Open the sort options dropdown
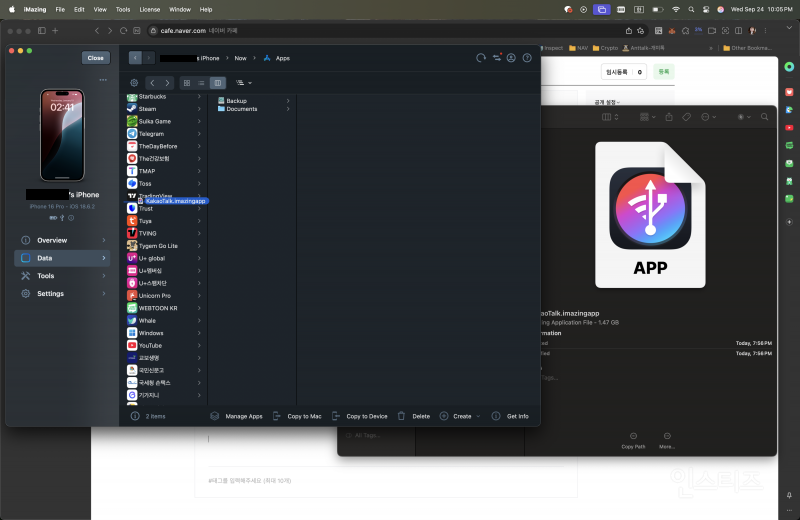The height and width of the screenshot is (520, 800). [243, 82]
